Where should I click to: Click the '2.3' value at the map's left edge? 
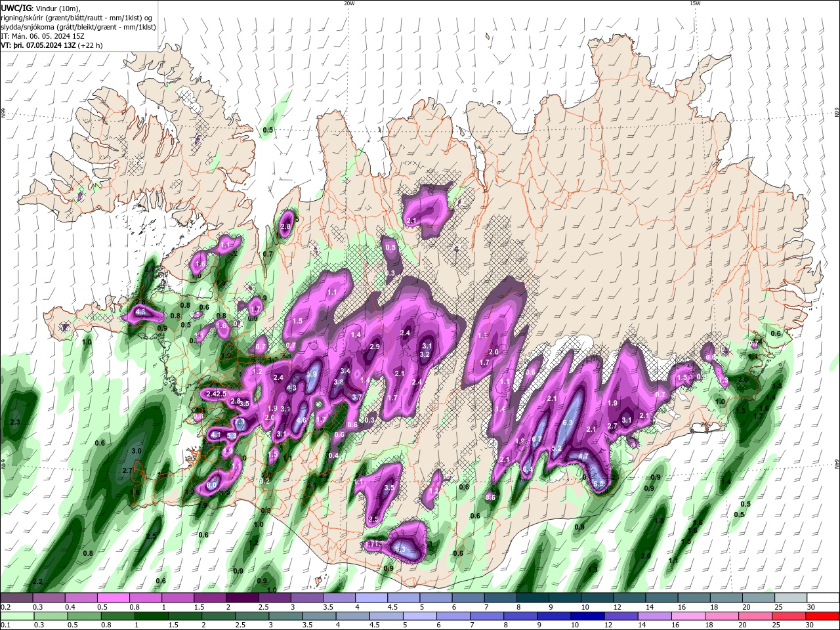(x=16, y=422)
